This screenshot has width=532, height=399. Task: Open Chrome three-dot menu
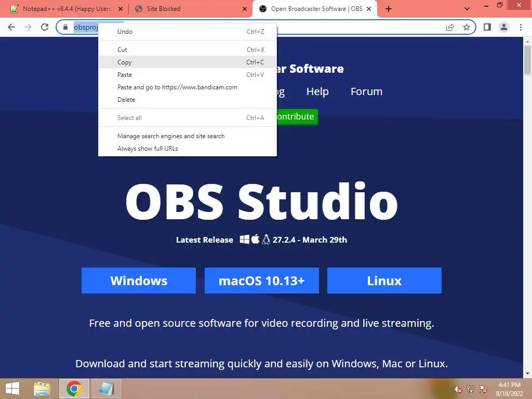[521, 27]
